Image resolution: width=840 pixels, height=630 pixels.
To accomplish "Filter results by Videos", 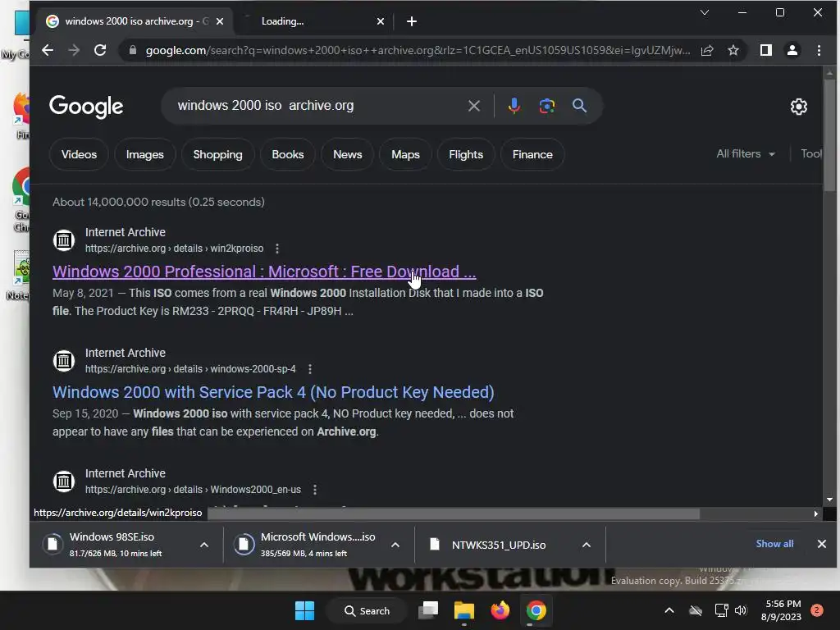I will [79, 154].
